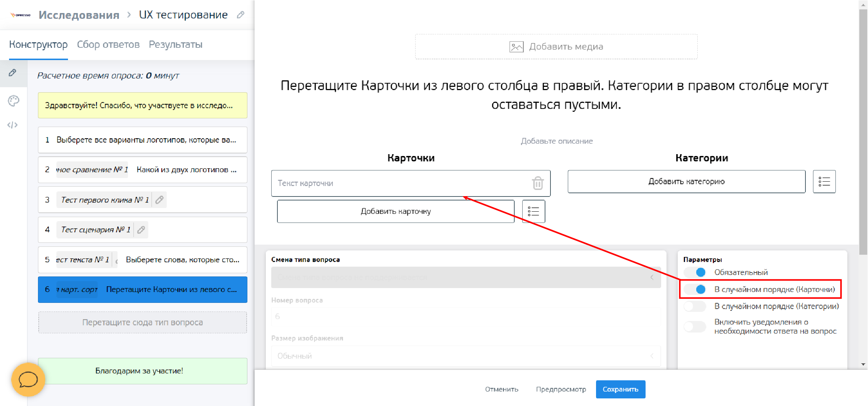Open the Смена типа вопроса dropdown
This screenshot has height=406, width=868.
pos(466,277)
